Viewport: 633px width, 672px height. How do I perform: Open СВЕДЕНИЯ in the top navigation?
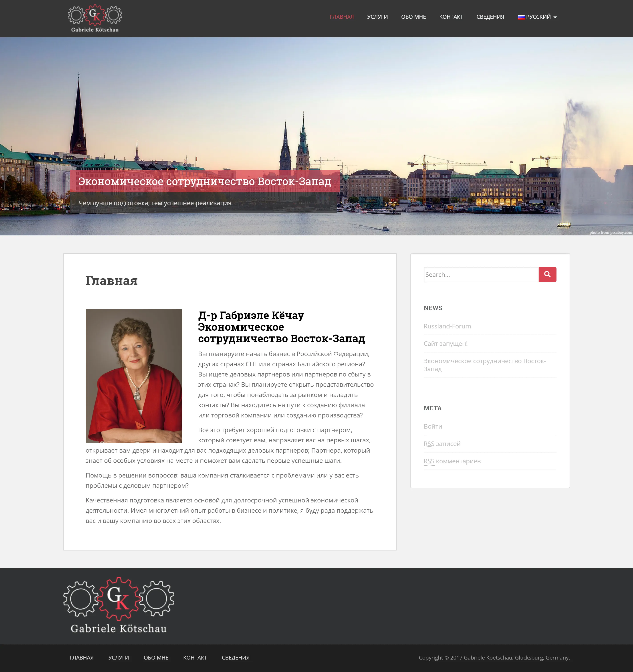point(490,17)
